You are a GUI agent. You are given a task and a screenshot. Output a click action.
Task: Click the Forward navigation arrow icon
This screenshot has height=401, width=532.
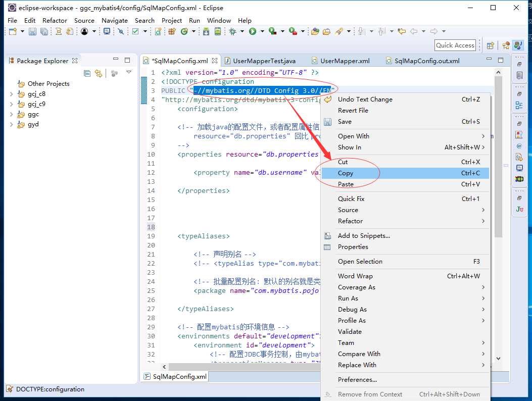(x=434, y=31)
